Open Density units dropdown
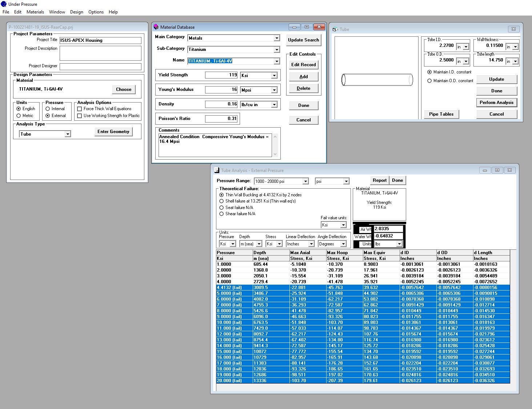 (x=274, y=105)
